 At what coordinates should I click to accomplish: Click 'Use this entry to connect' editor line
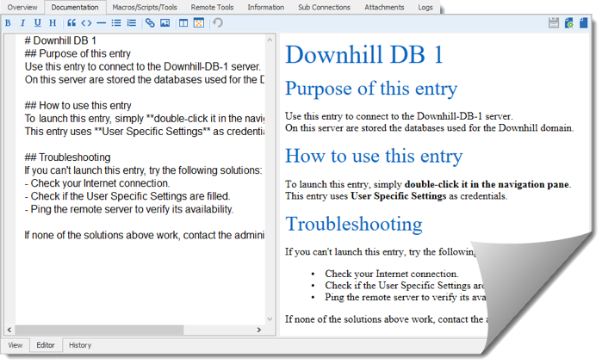143,67
